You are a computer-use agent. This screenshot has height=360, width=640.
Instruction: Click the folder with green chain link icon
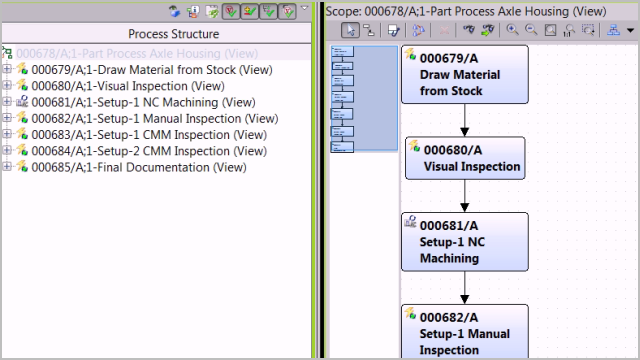(x=212, y=11)
